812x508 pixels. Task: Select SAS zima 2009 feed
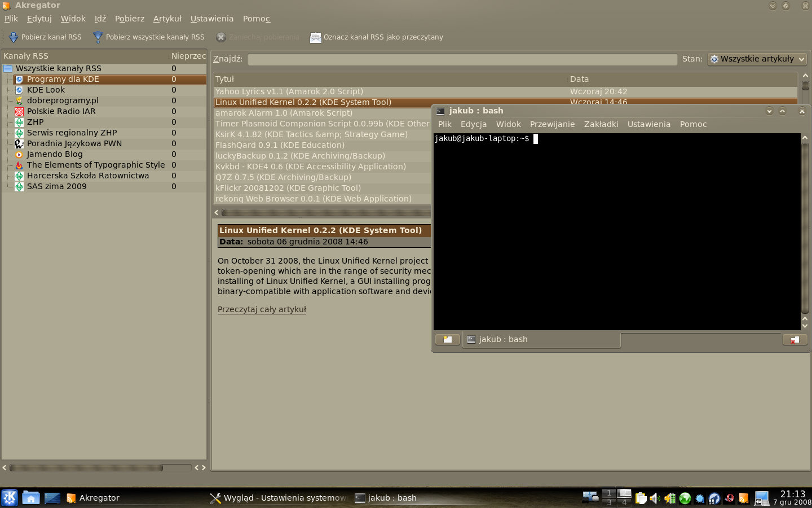pyautogui.click(x=57, y=187)
